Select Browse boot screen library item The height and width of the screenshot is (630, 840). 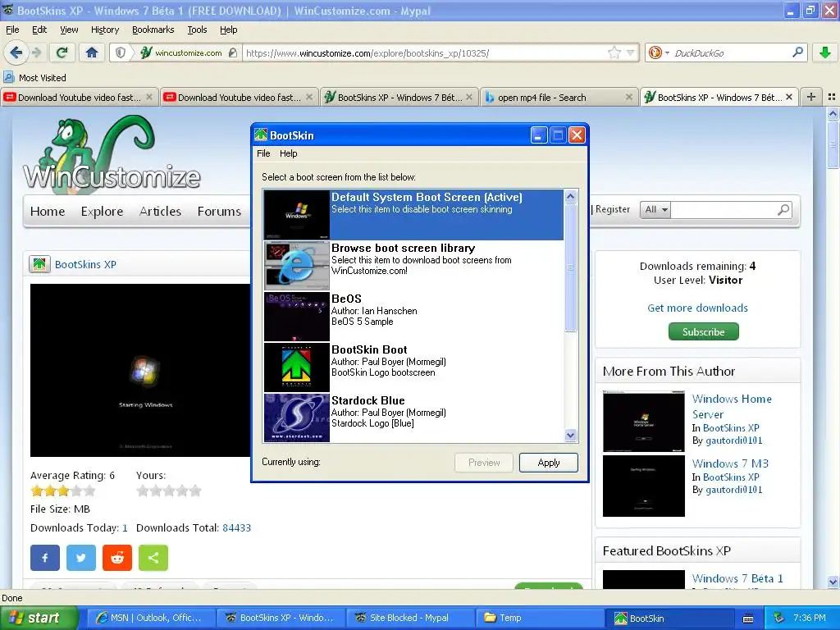tap(413, 265)
